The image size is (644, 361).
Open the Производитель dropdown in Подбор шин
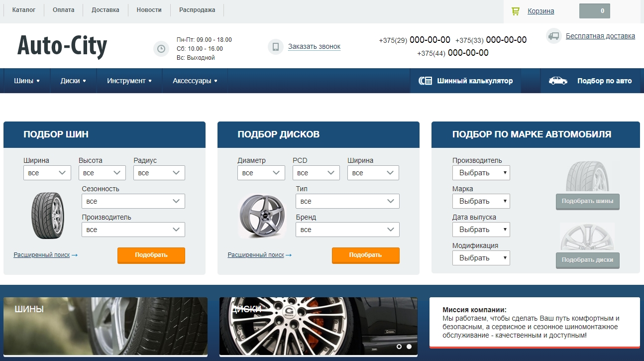point(133,230)
